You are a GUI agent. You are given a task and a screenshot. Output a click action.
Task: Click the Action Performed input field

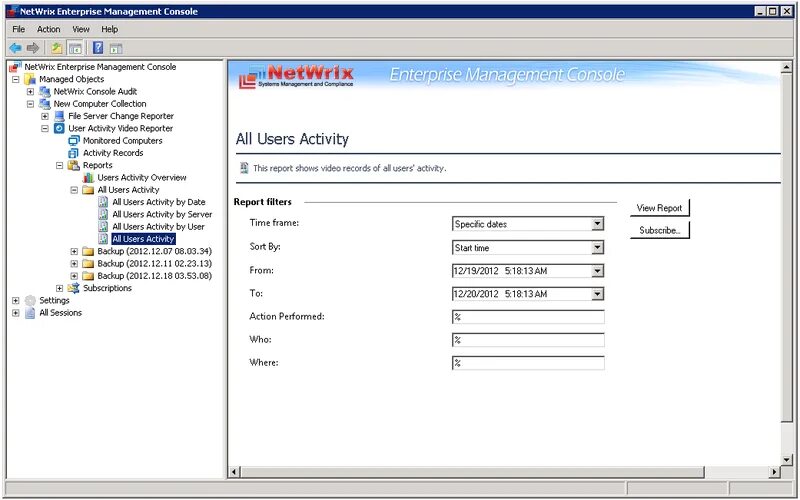click(x=528, y=317)
